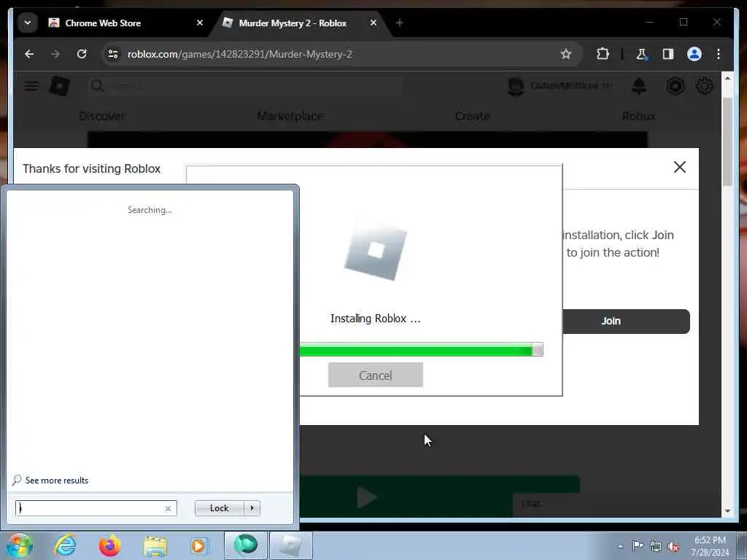Click the Installing Roblox progress bar
The image size is (747, 560).
tap(421, 349)
